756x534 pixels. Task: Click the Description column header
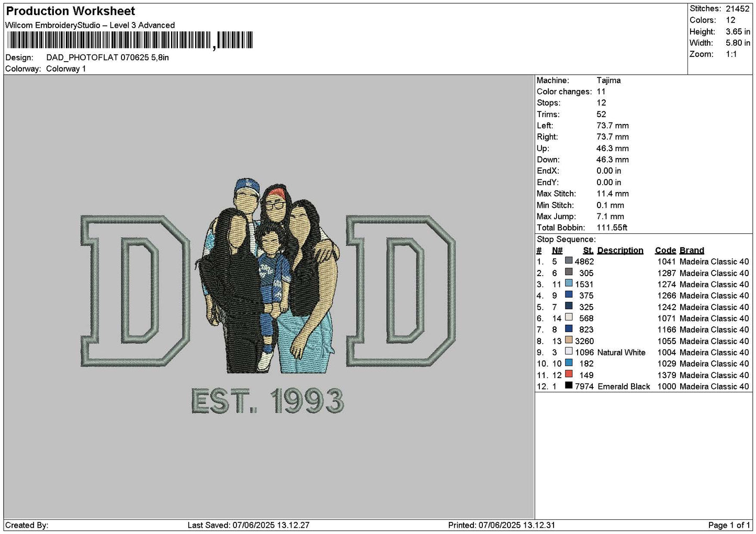click(620, 251)
